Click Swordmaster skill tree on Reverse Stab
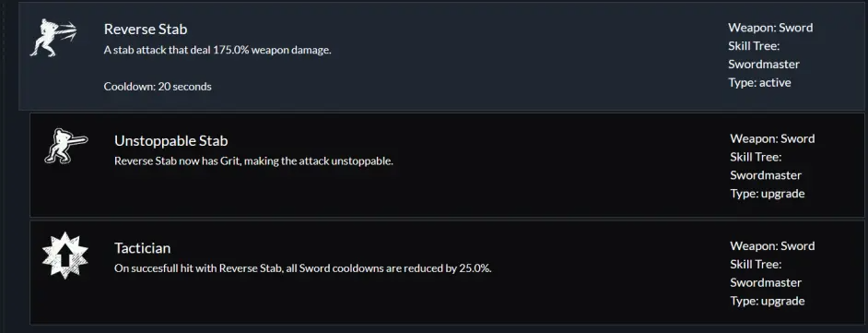Viewport: 868px width, 333px height. pos(764,65)
